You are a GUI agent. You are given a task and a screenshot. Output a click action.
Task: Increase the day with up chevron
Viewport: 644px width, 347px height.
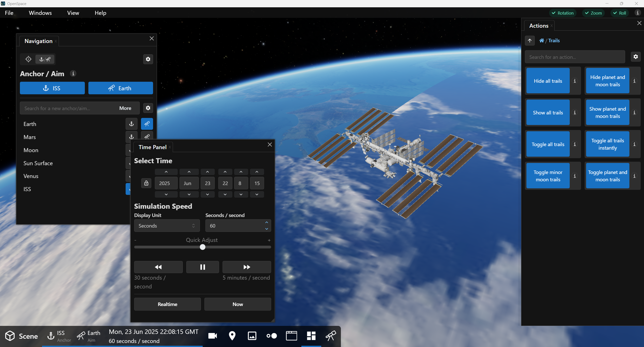[207, 172]
